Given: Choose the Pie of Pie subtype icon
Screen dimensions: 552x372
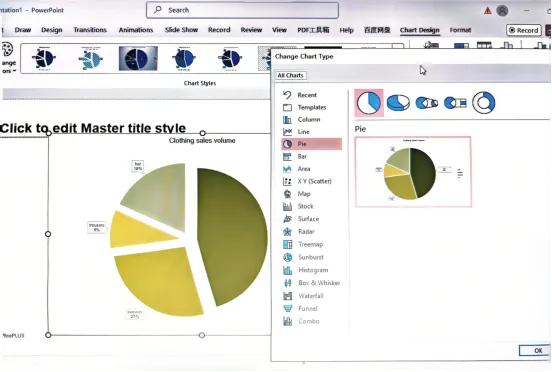Looking at the screenshot, I should coord(427,103).
